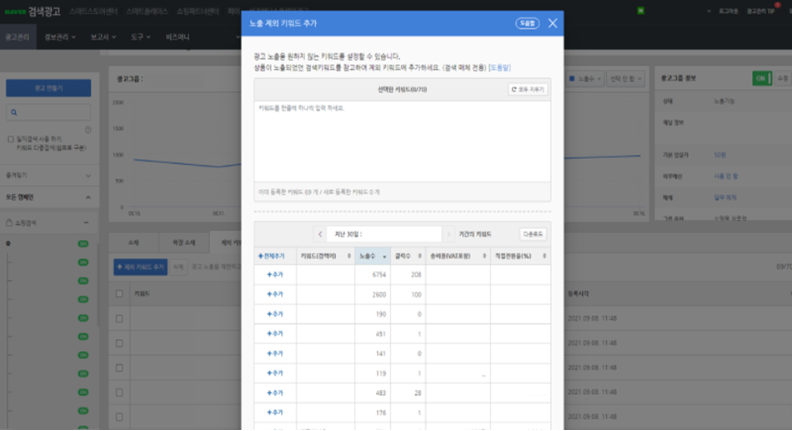Screen dimensions: 792x431
Task: Click the 지난 30일 date range field
Action: [384, 234]
